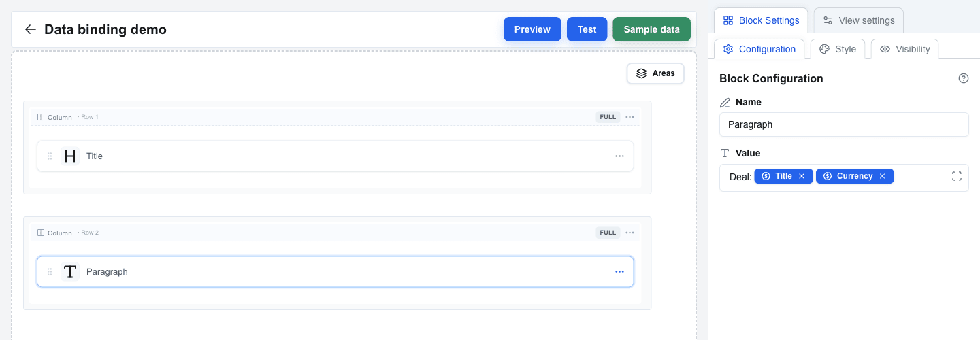Click the Deal: text in Value field

coord(740,177)
